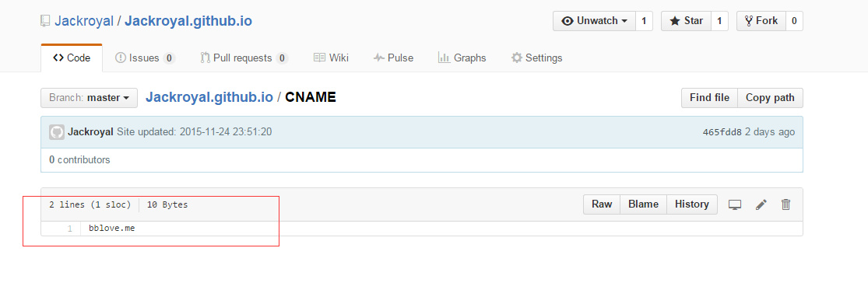Image resolution: width=868 pixels, height=283 pixels.
Task: Click the Jackroyal avatar in commit bar
Action: click(57, 132)
